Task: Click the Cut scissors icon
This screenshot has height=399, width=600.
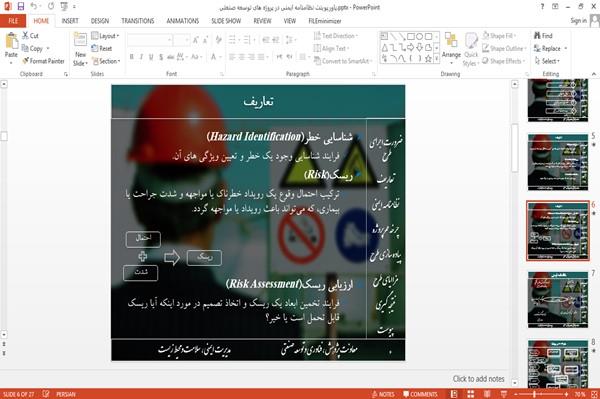Action: click(25, 36)
